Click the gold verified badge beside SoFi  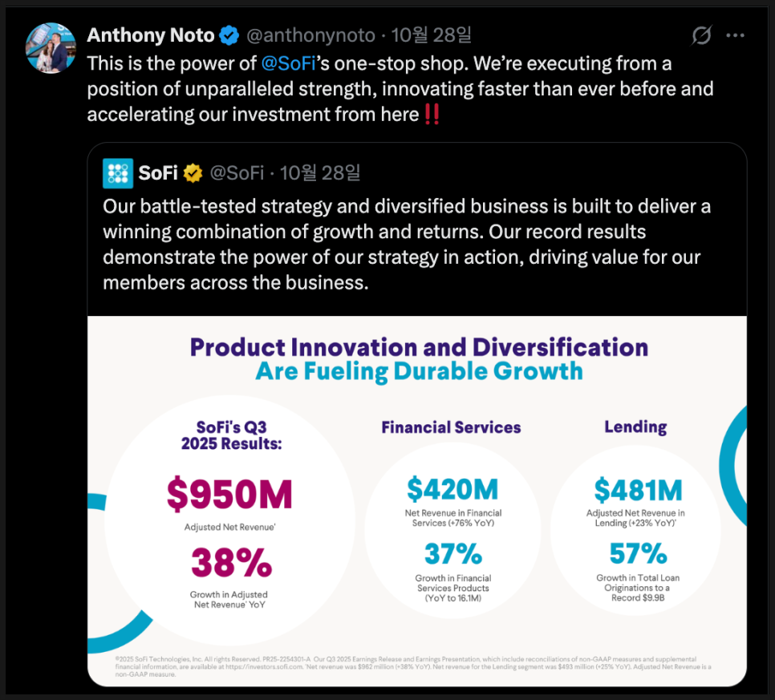pos(193,172)
